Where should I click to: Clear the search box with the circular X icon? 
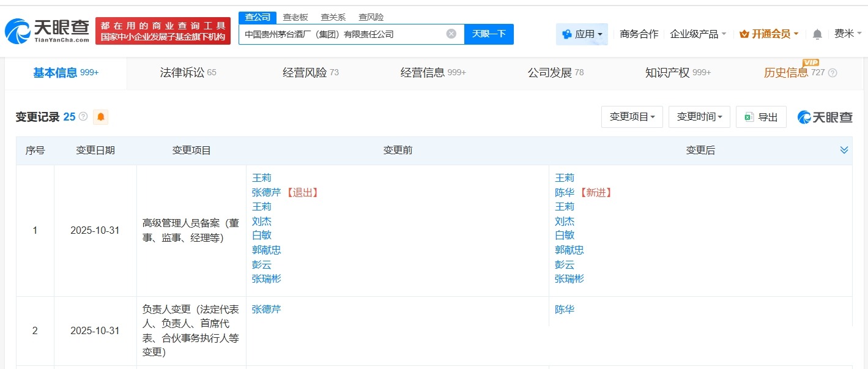coord(451,34)
